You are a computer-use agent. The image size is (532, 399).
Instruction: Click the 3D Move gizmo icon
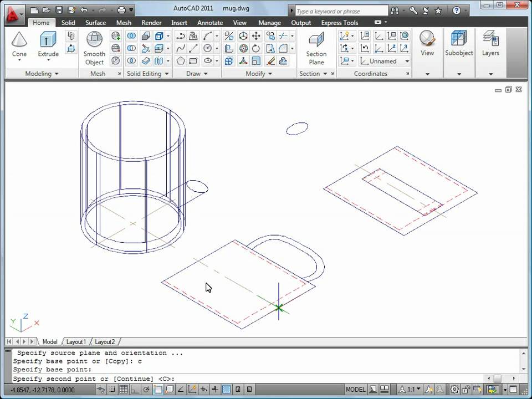pos(243,35)
